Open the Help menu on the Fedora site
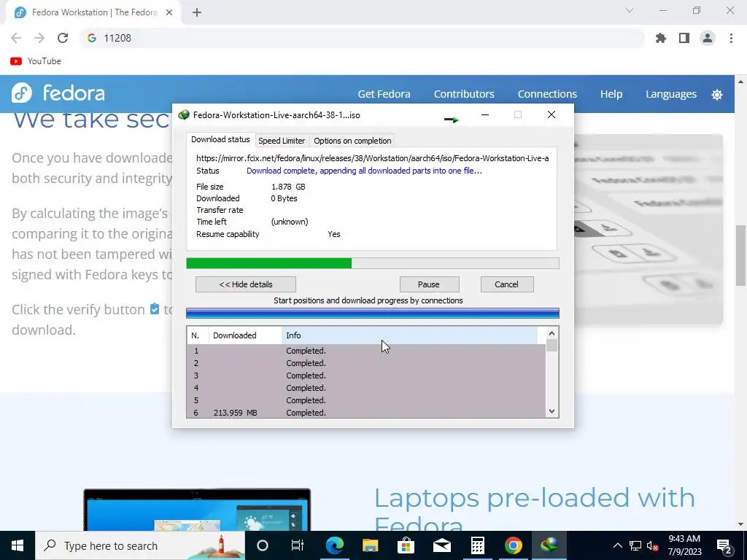747x560 pixels. coord(611,94)
